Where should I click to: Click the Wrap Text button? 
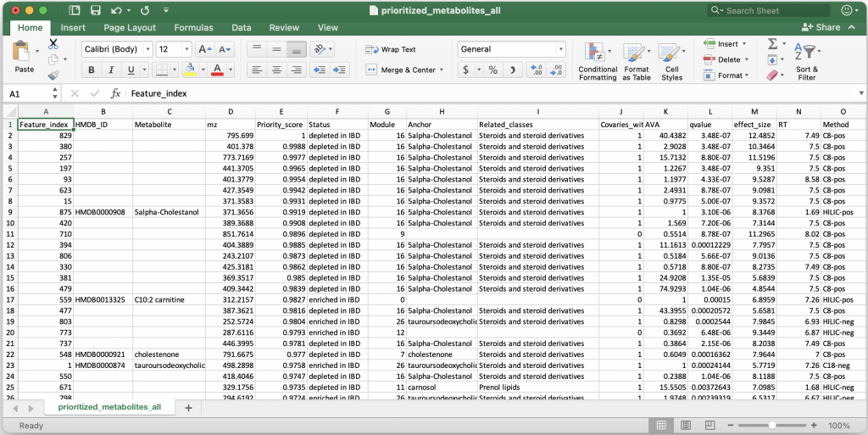coord(391,49)
